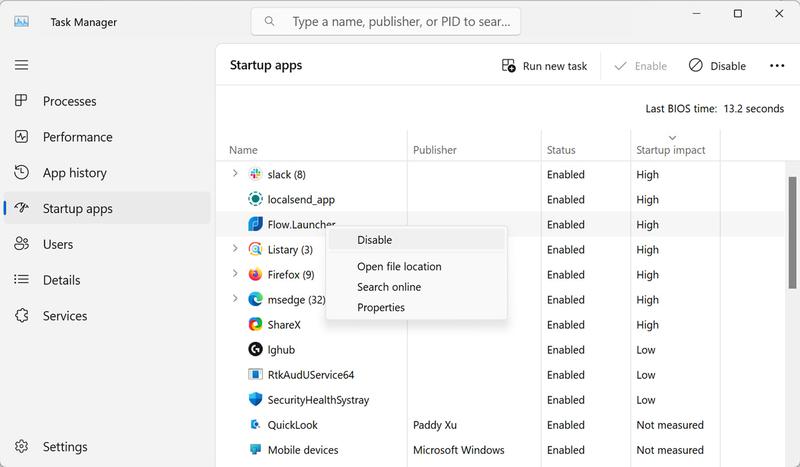800x467 pixels.
Task: Click Search online in context menu
Action: pyautogui.click(x=389, y=287)
